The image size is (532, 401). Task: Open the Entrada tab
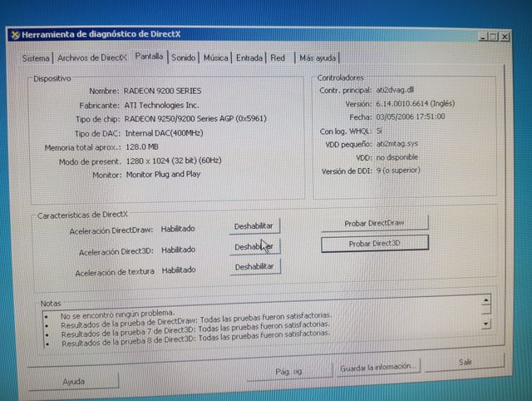point(249,58)
